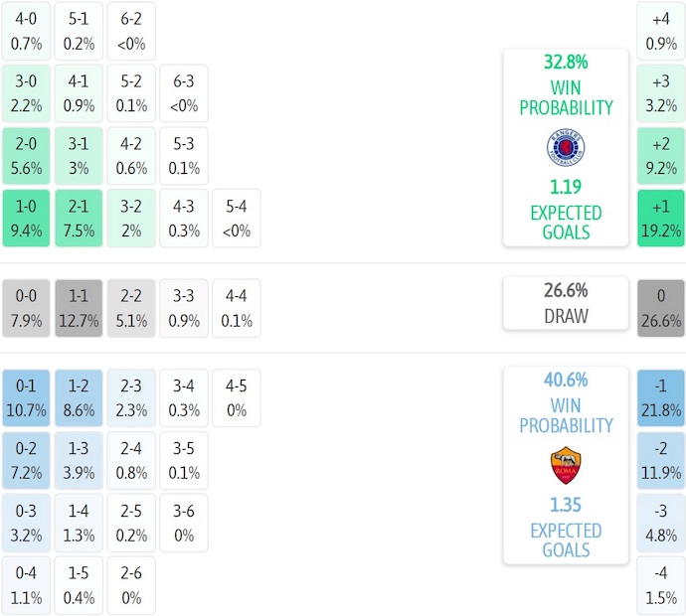
Task: Select the 1-2 scoreline tile
Action: (x=79, y=397)
